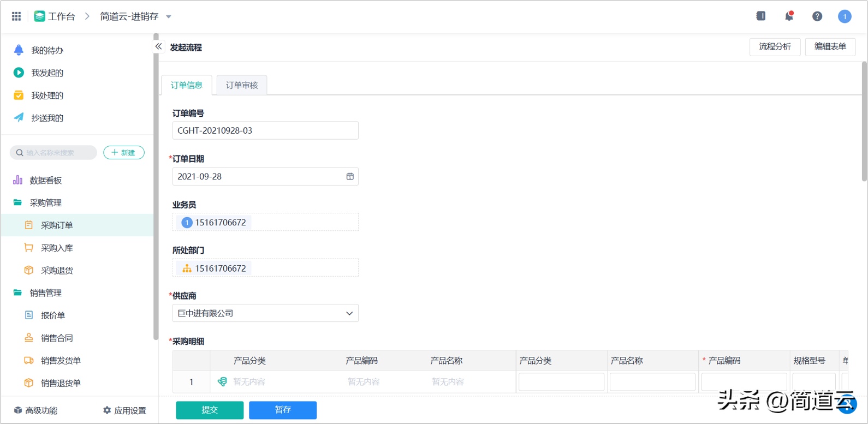This screenshot has width=868, height=424.
Task: Open the app grid launcher icon
Action: tap(16, 16)
